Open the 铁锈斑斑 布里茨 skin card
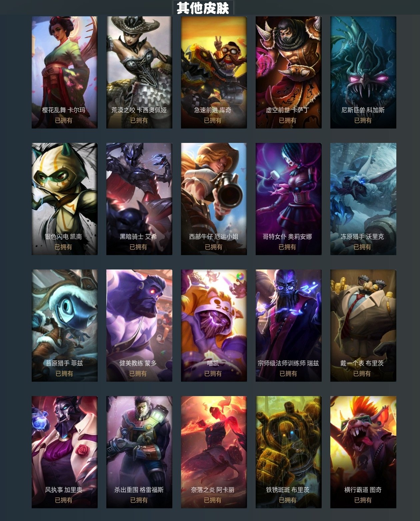 click(289, 452)
